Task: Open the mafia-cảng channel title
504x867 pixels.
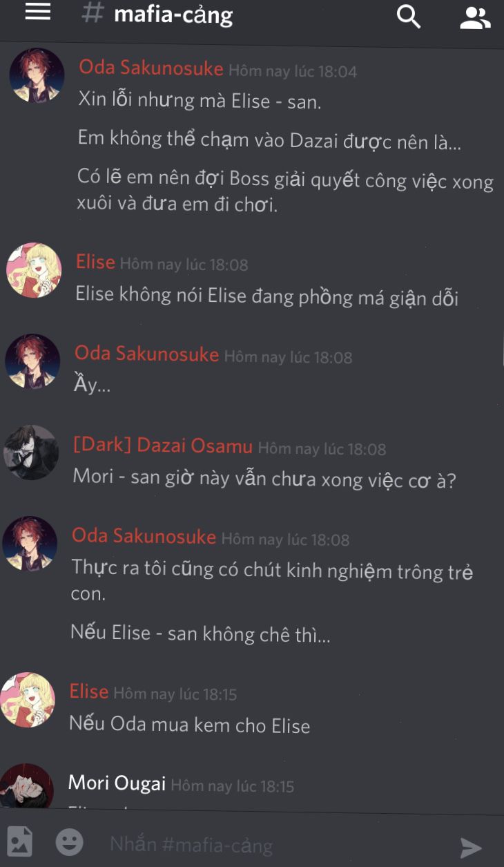Action: pos(173,14)
